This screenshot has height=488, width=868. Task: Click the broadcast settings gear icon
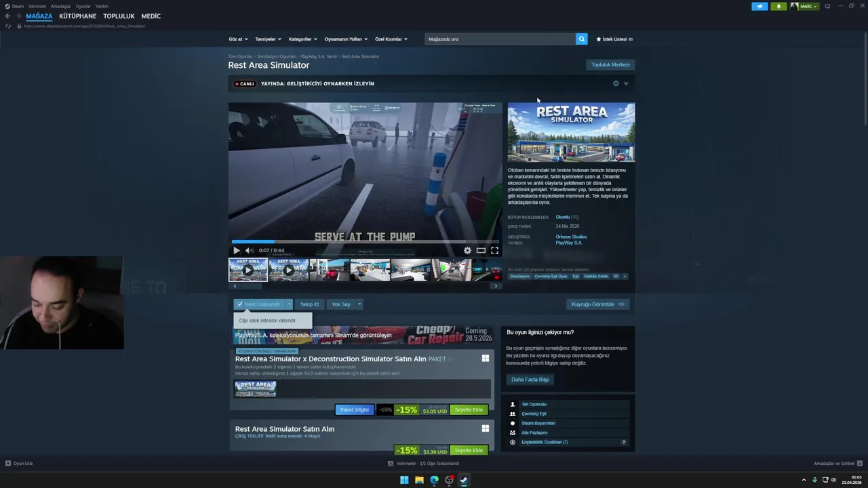pyautogui.click(x=616, y=83)
